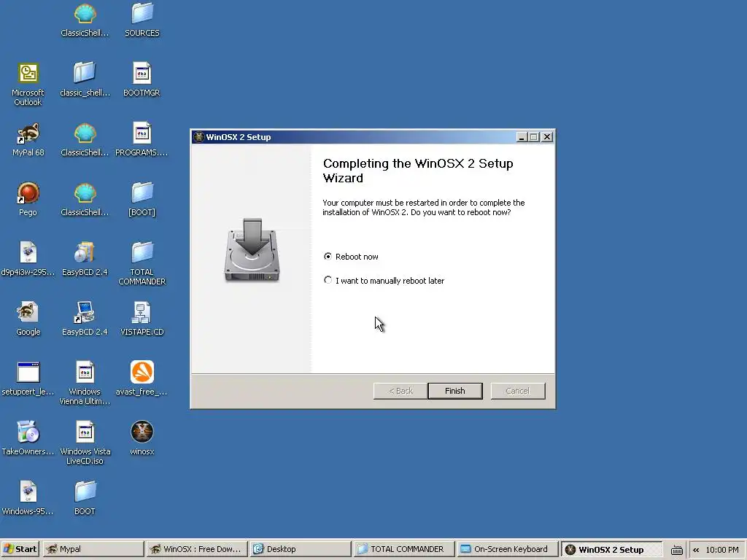Click the keyboard icon in taskbar tray
Screen dimensions: 747x560
coord(676,550)
